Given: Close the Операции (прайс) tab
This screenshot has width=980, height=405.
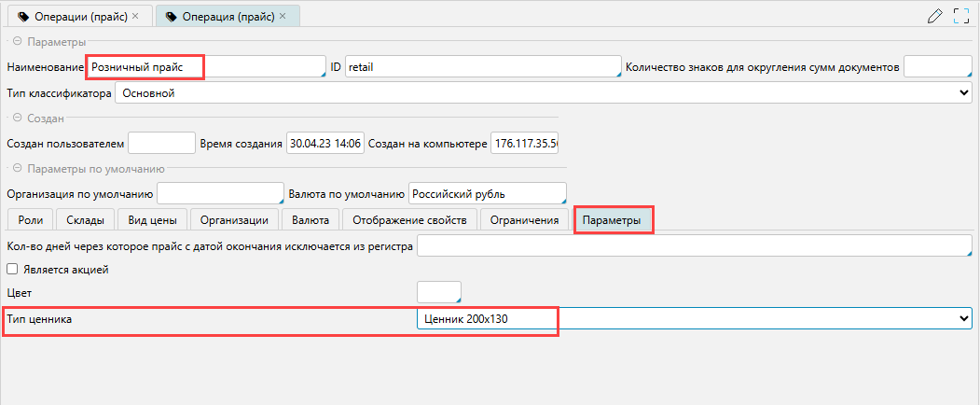Looking at the screenshot, I should (x=136, y=17).
